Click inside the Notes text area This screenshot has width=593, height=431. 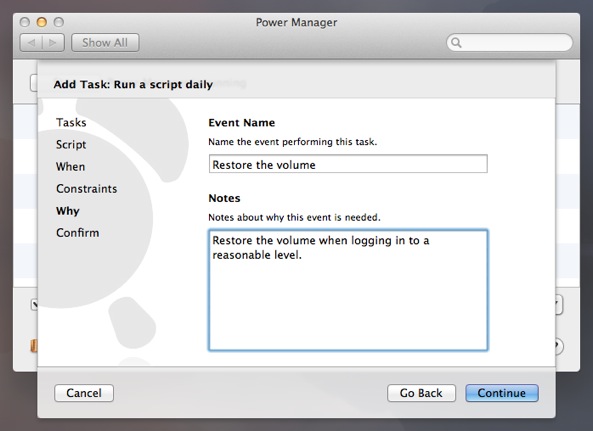tap(348, 290)
